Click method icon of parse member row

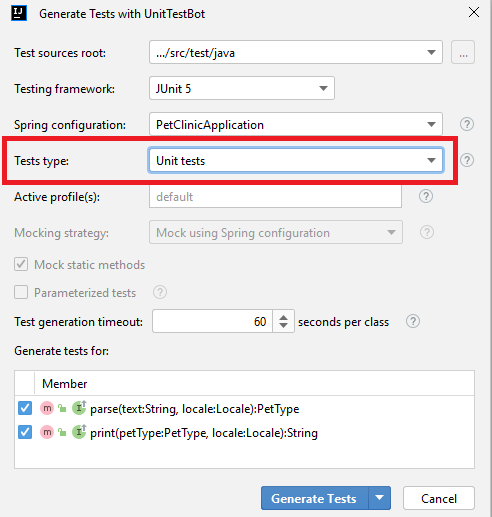tap(47, 408)
